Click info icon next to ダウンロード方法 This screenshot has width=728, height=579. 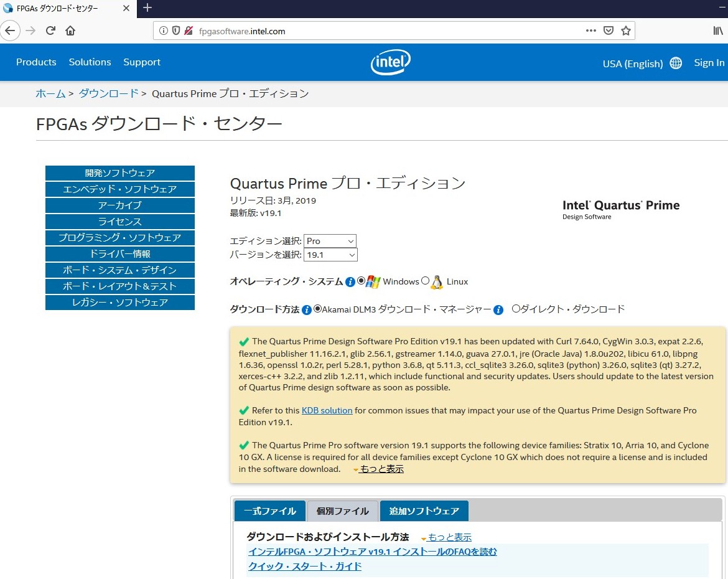click(306, 310)
